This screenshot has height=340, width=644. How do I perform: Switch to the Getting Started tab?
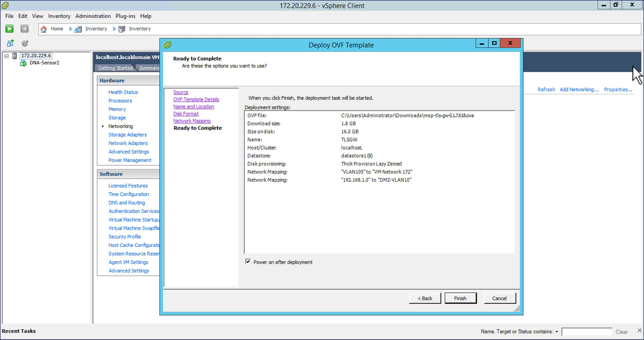tap(115, 68)
